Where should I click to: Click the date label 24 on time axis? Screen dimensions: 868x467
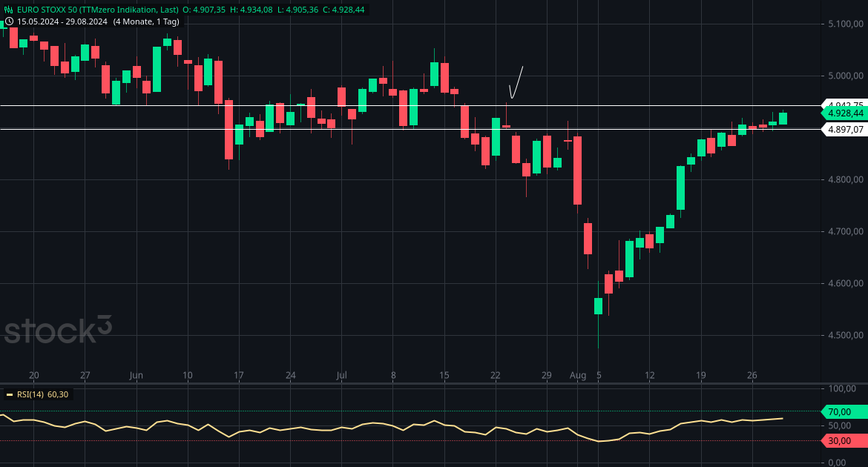coord(291,375)
